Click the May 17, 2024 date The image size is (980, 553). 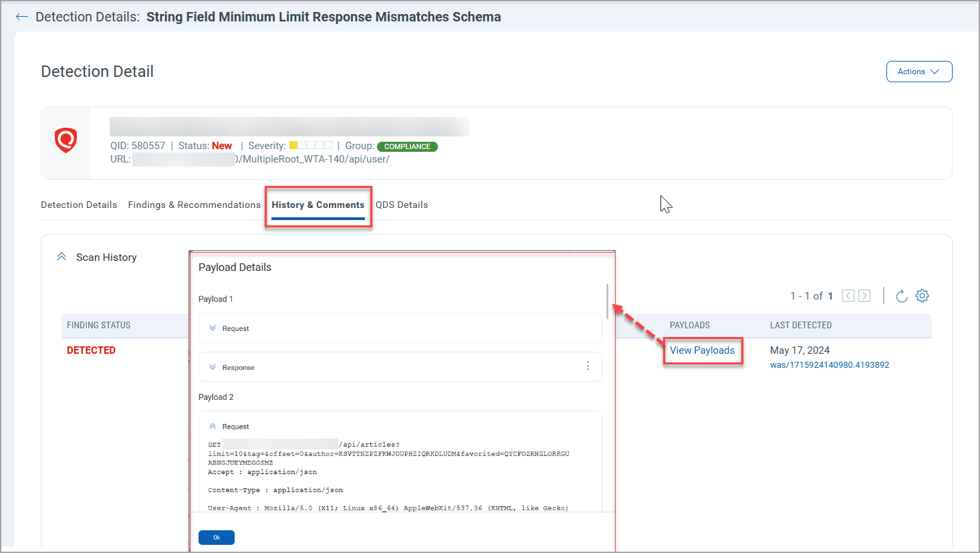click(800, 350)
